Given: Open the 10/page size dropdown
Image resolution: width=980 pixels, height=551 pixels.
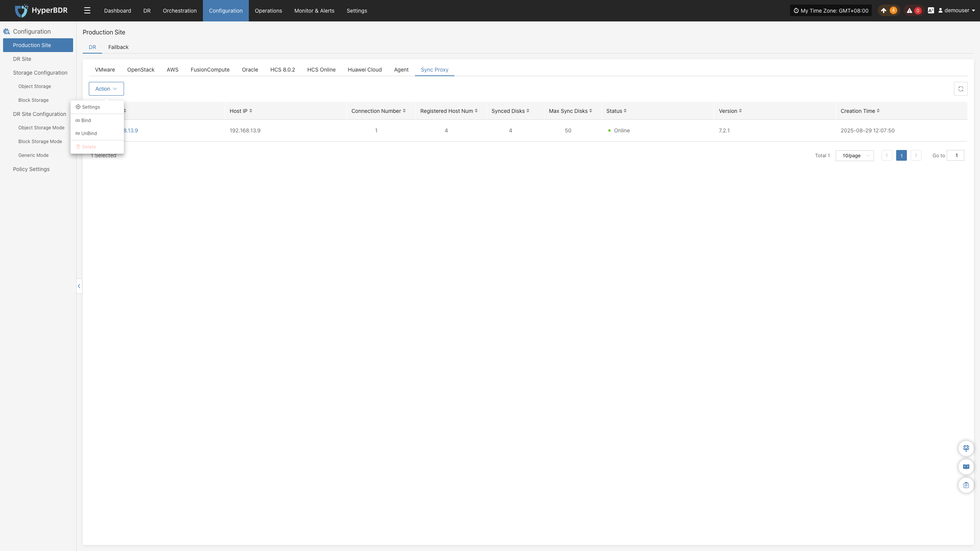Looking at the screenshot, I should [x=854, y=155].
